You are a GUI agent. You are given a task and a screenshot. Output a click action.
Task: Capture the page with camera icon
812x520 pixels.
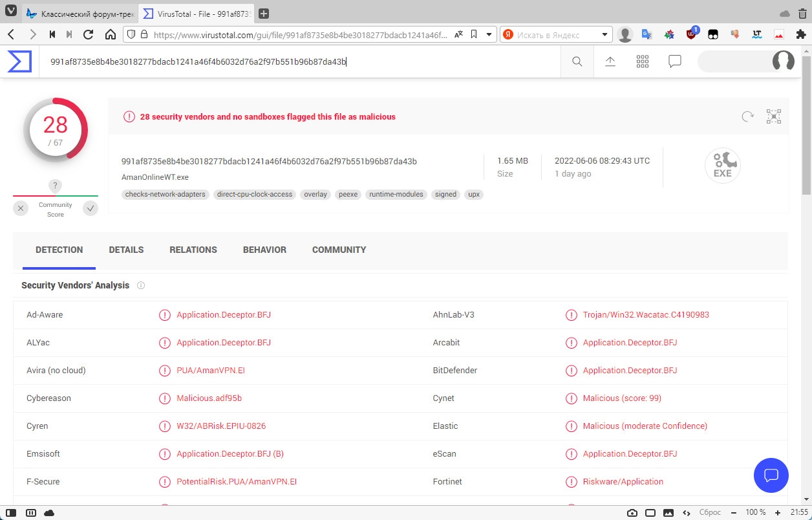[632, 512]
